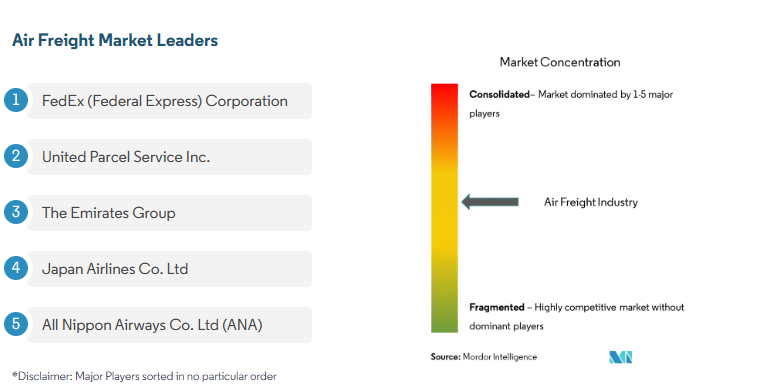
Task: Click the number 3 circle badge
Action: tap(16, 212)
